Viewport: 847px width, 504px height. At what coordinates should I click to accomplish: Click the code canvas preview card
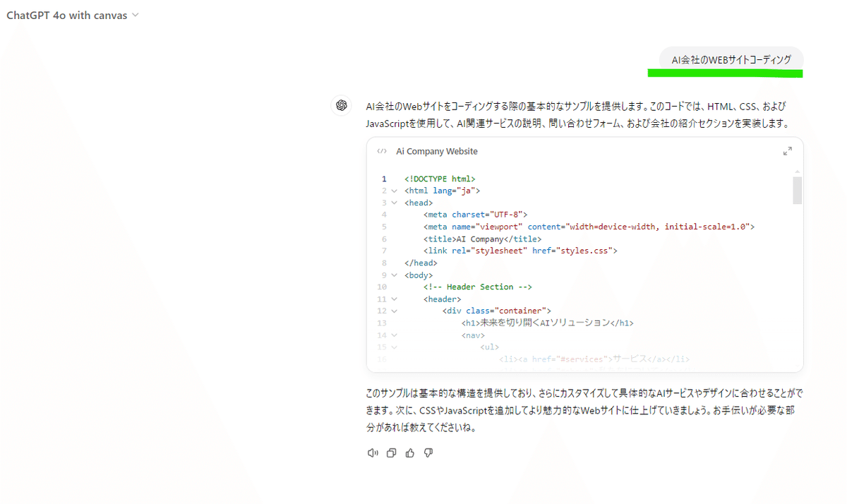(x=584, y=268)
